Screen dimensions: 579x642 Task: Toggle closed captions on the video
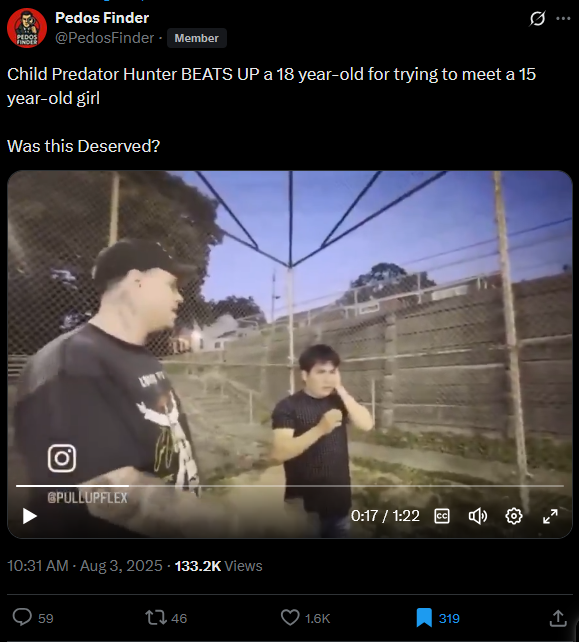(x=442, y=516)
